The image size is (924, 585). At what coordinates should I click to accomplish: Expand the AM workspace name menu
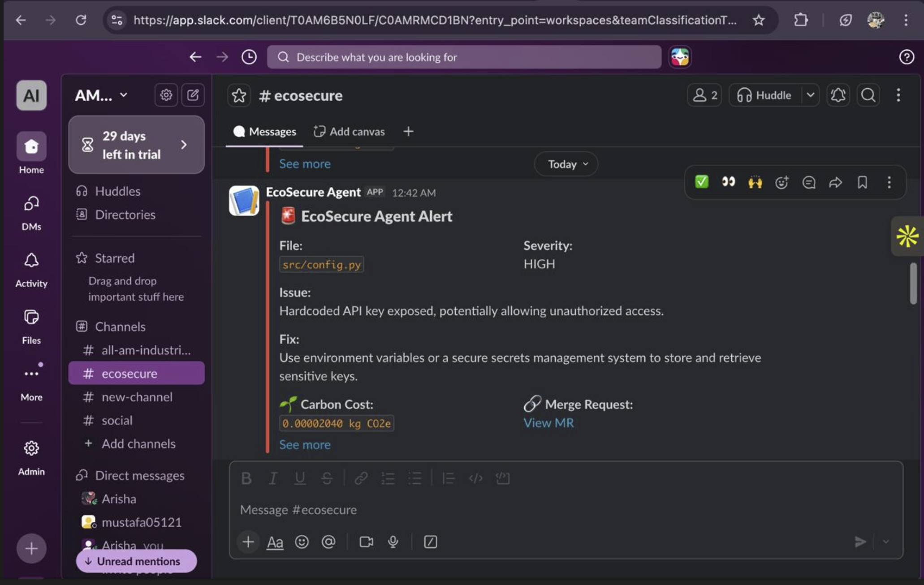point(101,95)
